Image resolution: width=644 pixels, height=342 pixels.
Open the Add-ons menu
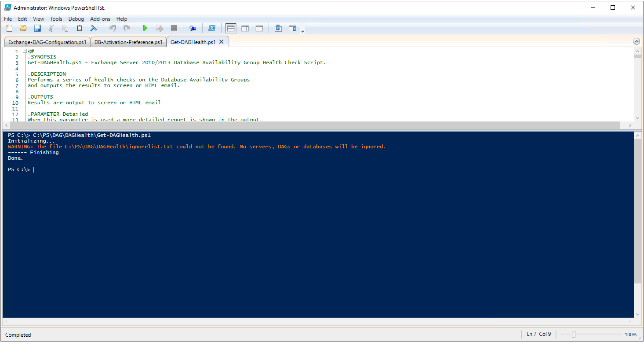[x=100, y=19]
